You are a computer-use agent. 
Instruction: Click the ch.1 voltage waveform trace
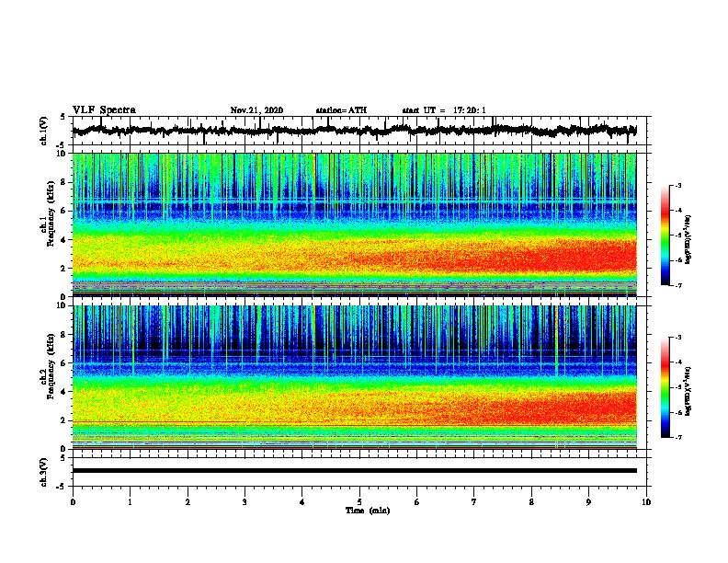tap(354, 131)
